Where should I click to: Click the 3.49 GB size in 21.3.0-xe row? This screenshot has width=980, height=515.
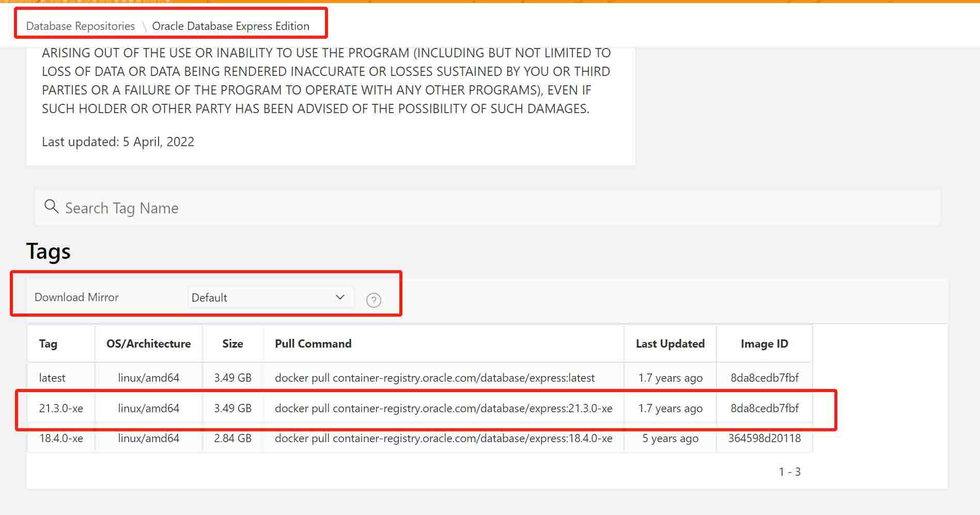232,408
